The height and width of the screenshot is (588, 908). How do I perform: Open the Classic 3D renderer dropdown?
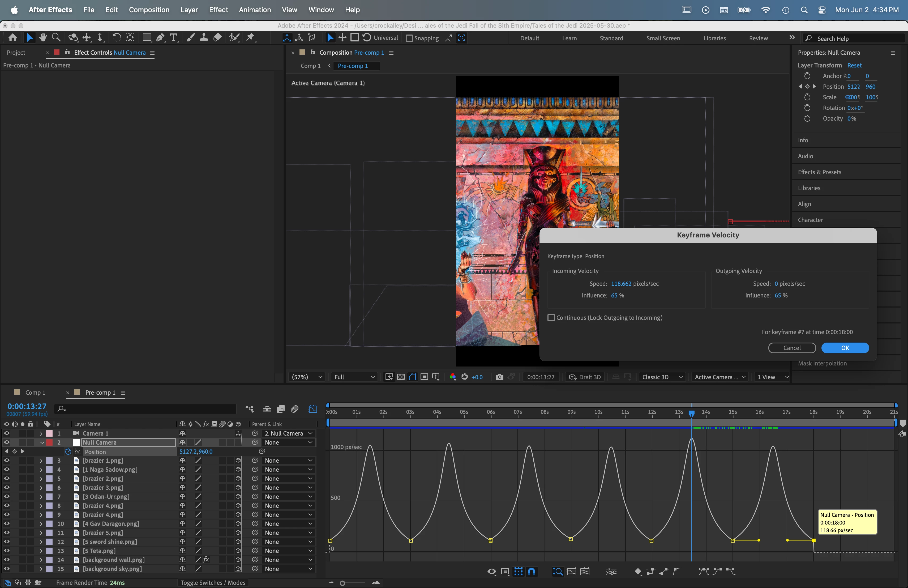click(x=662, y=377)
